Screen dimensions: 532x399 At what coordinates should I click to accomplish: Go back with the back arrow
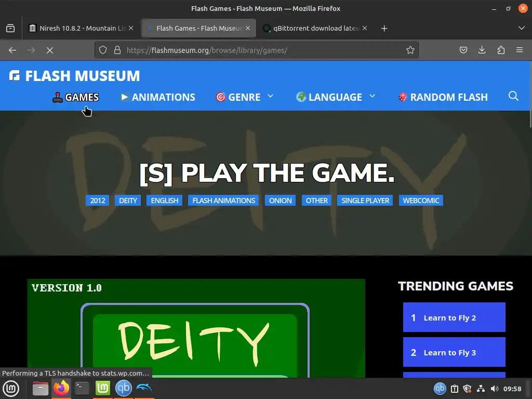pyautogui.click(x=12, y=50)
